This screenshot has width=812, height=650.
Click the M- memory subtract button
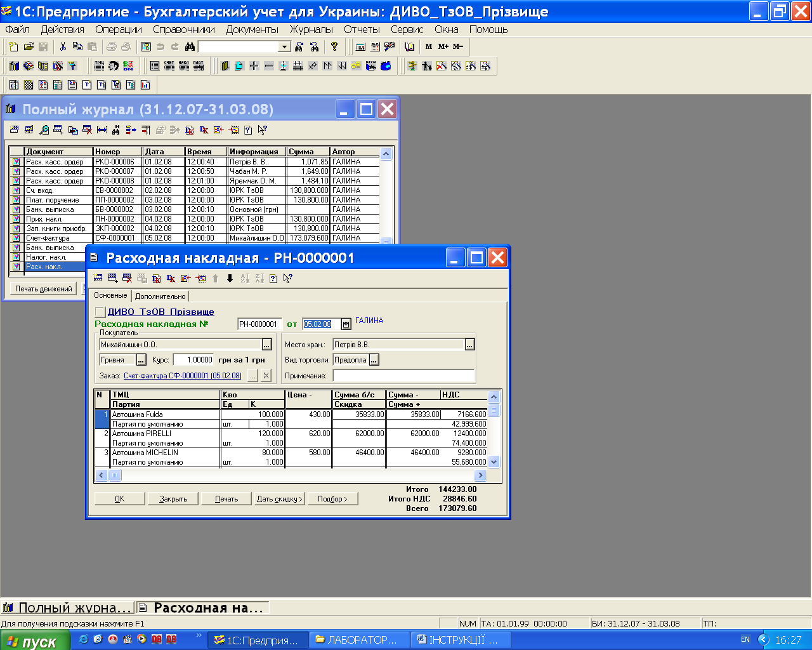[458, 46]
